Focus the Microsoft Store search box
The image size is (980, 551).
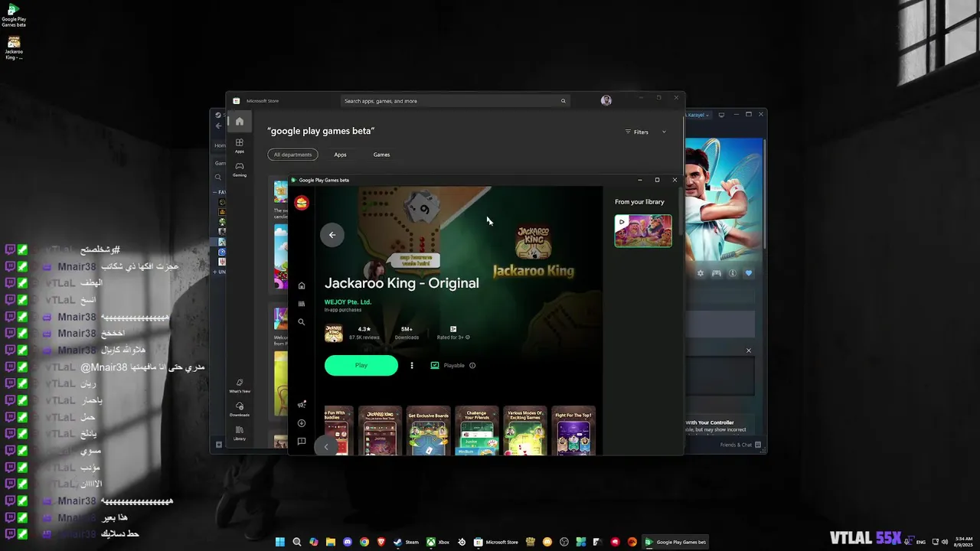[455, 101]
